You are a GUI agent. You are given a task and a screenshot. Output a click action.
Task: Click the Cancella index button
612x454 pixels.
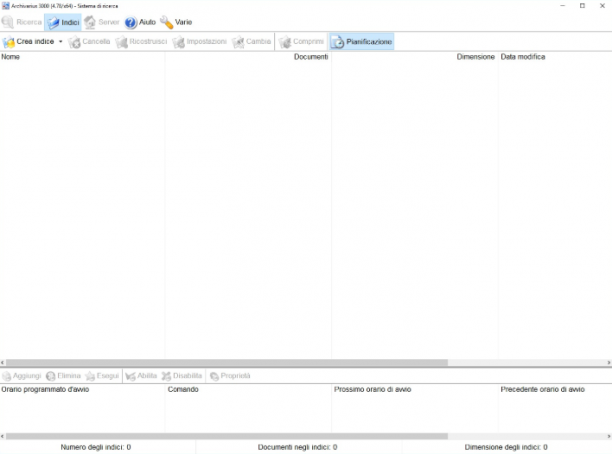tap(89, 42)
